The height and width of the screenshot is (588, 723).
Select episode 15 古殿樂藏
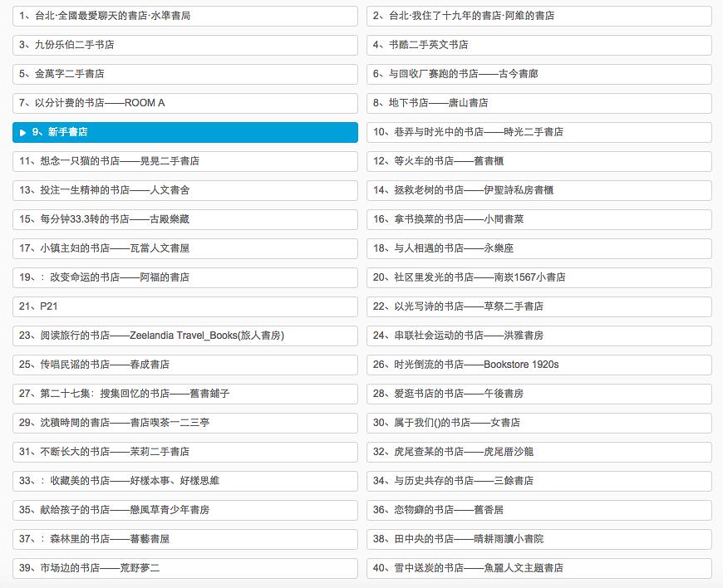coord(184,219)
